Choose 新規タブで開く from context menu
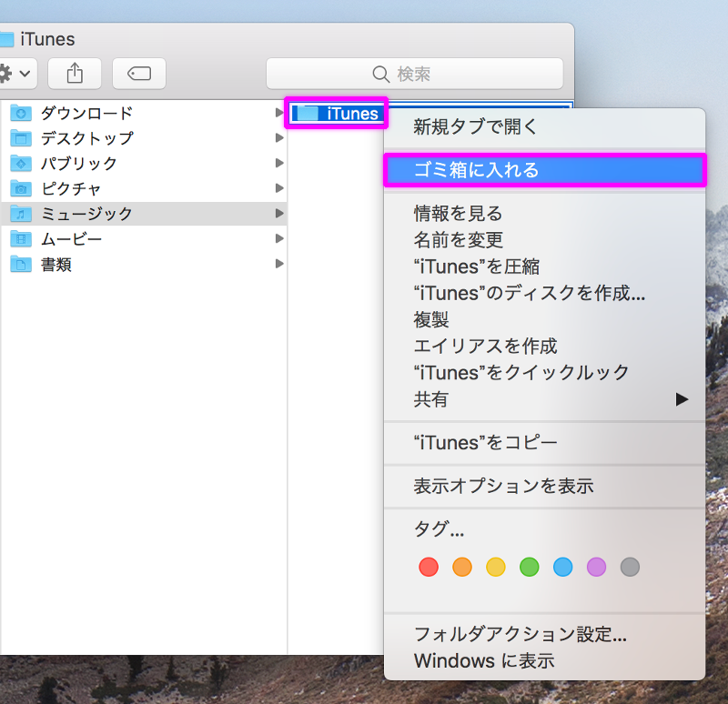Screen dimensions: 728x704 [544, 126]
